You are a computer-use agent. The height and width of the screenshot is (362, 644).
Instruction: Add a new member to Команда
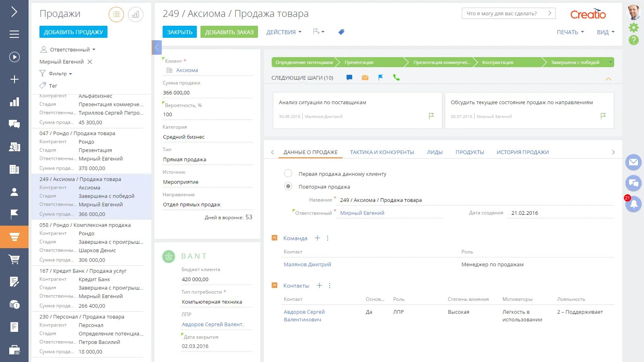click(x=317, y=238)
